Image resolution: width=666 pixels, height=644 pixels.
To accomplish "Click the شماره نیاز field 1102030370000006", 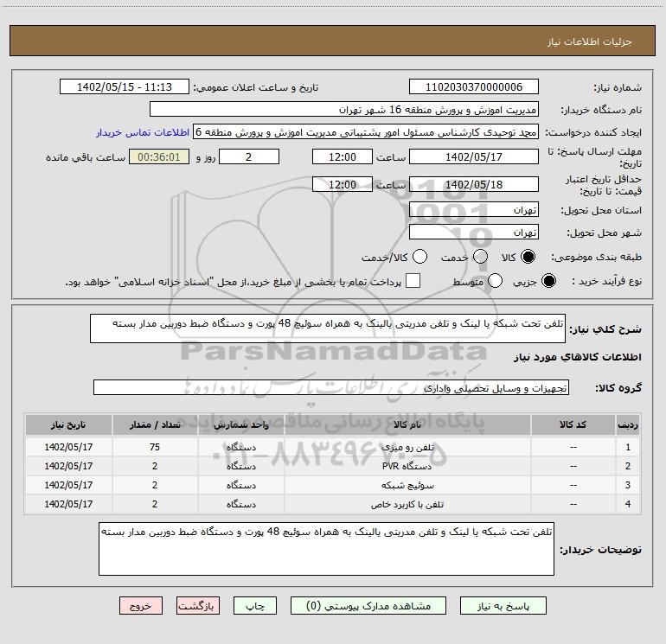I will pyautogui.click(x=474, y=87).
